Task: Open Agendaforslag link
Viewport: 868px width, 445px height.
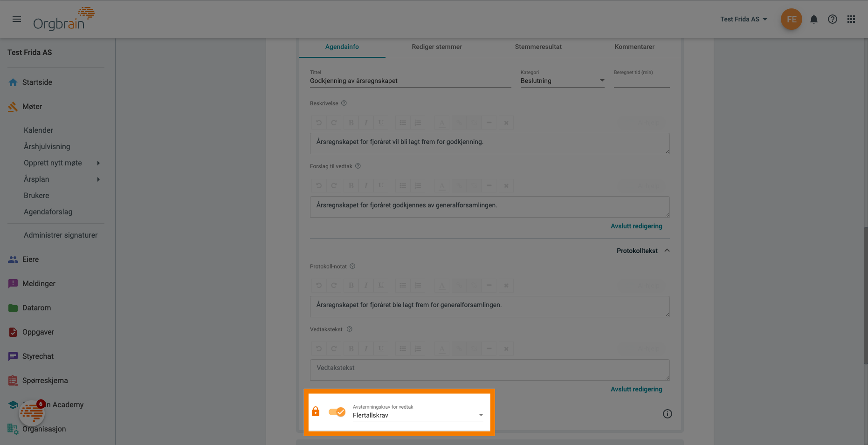Action: [48, 212]
